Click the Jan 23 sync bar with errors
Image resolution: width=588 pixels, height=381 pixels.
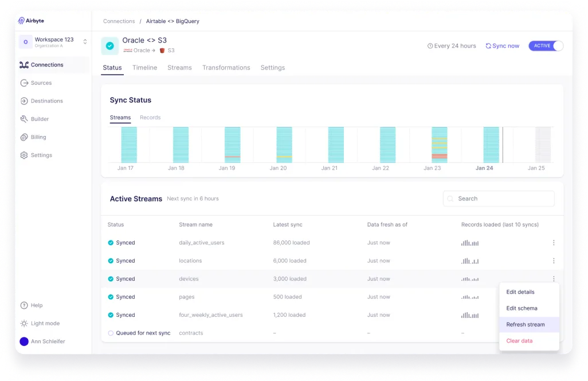pos(440,145)
